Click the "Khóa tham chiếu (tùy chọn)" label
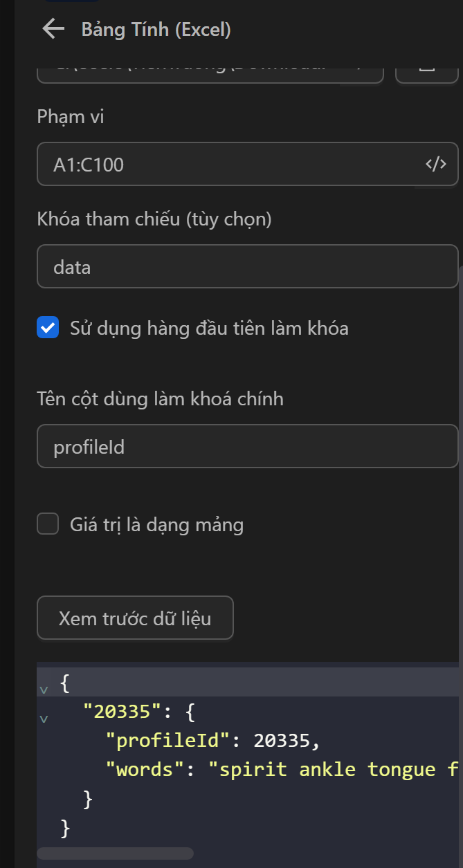 [154, 219]
